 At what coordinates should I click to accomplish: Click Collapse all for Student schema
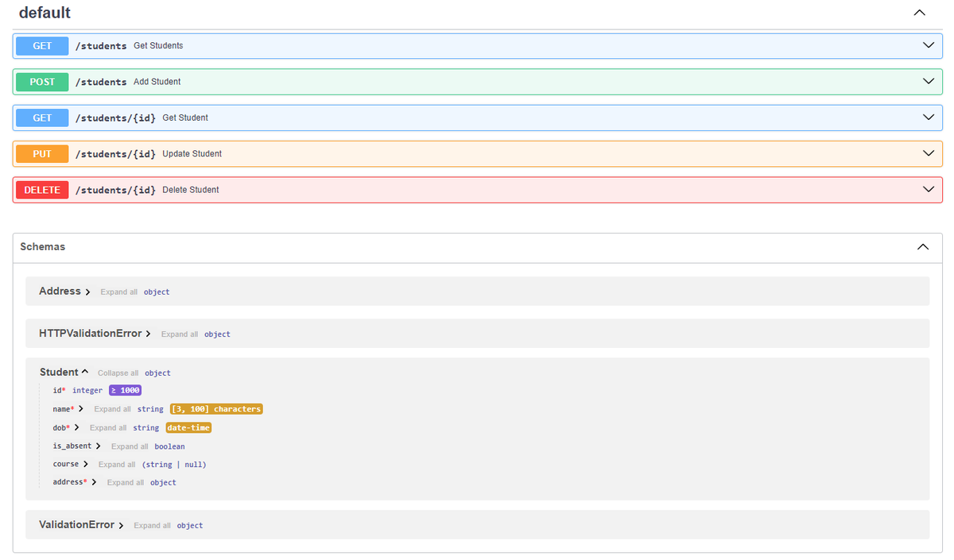coord(118,373)
